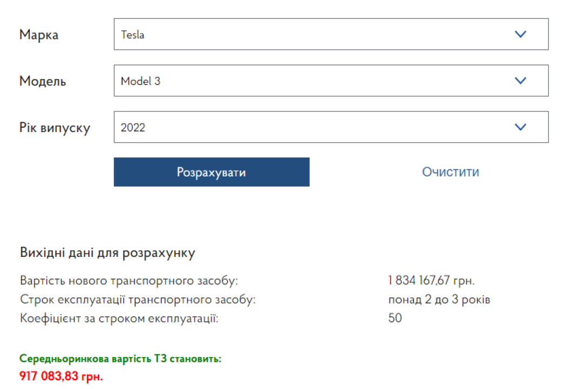Open the Марка dropdown showing Tesla
The height and width of the screenshot is (389, 588).
point(313,35)
